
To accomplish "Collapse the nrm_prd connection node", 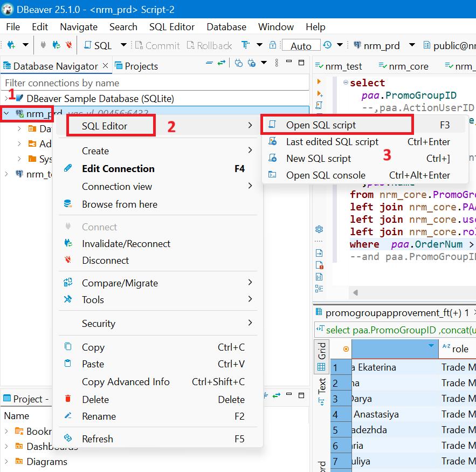I will point(6,114).
